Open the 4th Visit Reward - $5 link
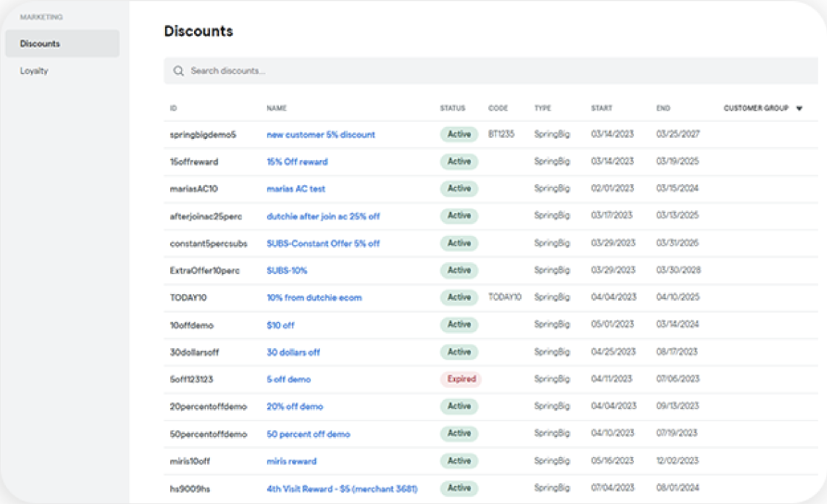Image resolution: width=827 pixels, height=504 pixels. click(x=342, y=489)
